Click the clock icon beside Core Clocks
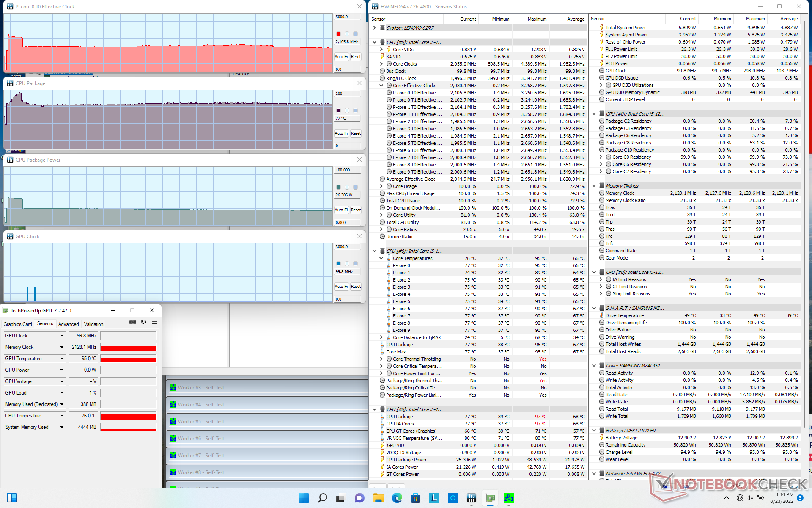 pyautogui.click(x=389, y=64)
